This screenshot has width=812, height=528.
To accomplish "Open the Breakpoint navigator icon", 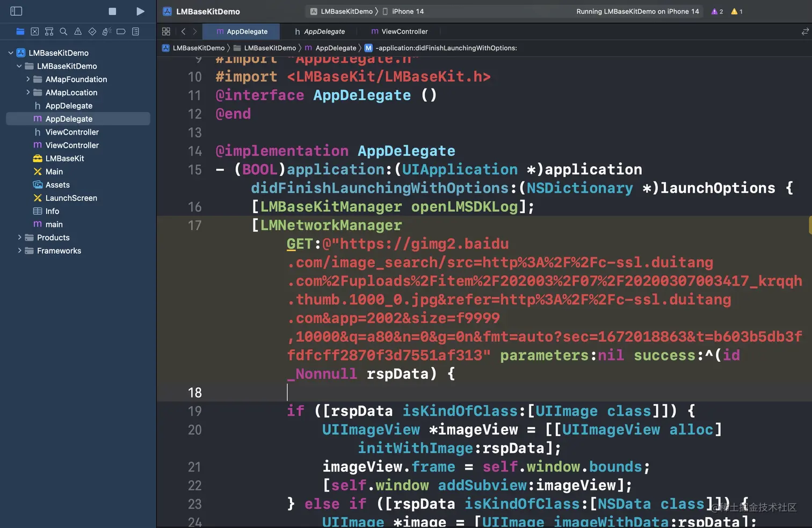I will [x=121, y=32].
